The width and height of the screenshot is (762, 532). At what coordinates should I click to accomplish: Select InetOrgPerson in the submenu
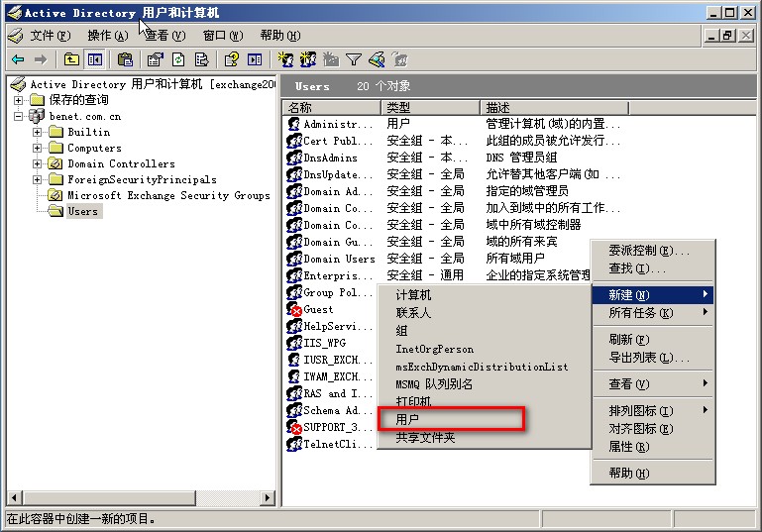pos(484,349)
